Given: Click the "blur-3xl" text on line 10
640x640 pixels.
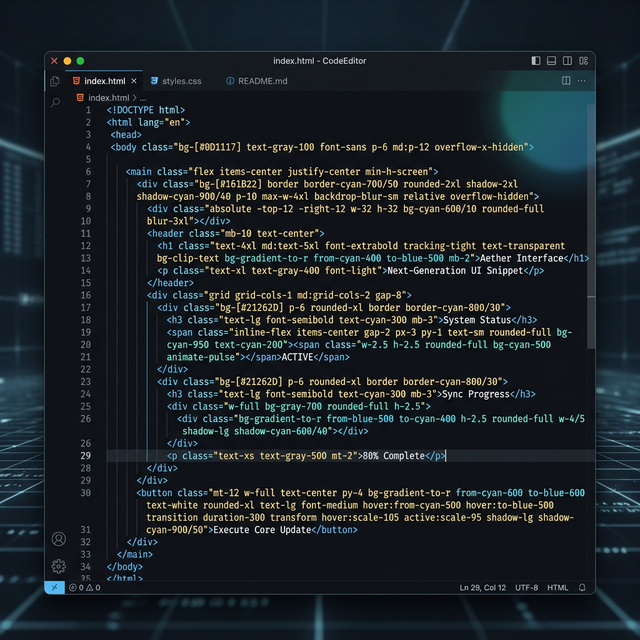Looking at the screenshot, I should pyautogui.click(x=168, y=221).
